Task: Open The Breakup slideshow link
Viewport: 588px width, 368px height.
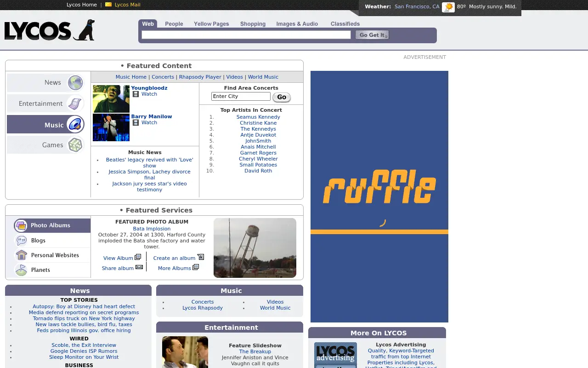Action: pos(255,351)
